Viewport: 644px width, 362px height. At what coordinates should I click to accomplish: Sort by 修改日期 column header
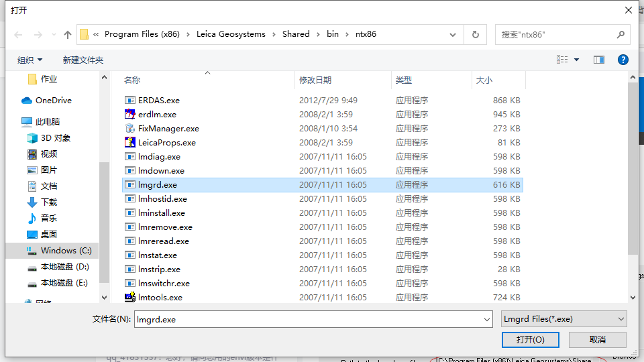click(343, 80)
